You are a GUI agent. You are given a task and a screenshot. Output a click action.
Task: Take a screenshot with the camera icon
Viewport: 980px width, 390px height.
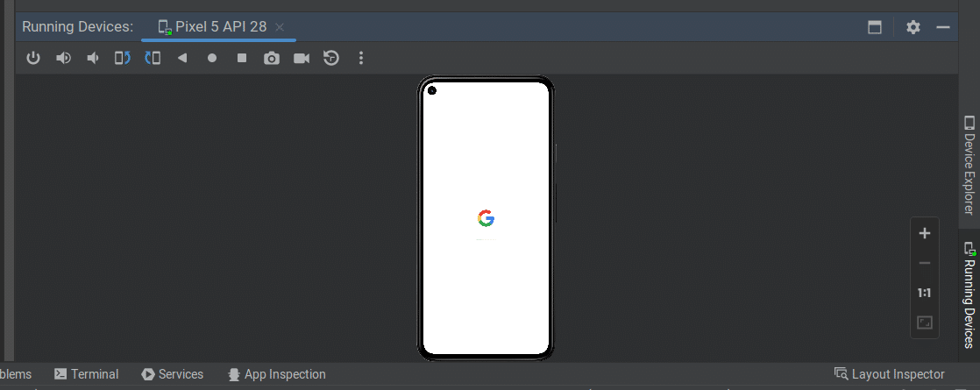pos(271,58)
